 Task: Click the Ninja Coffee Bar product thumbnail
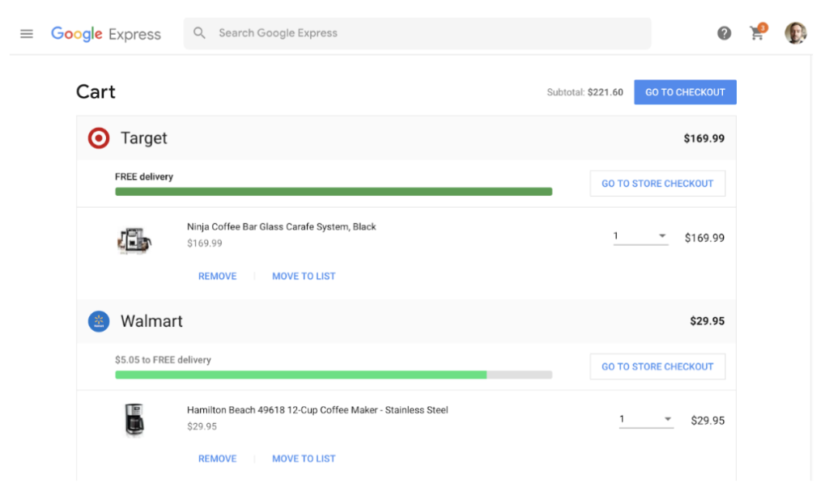click(x=134, y=240)
